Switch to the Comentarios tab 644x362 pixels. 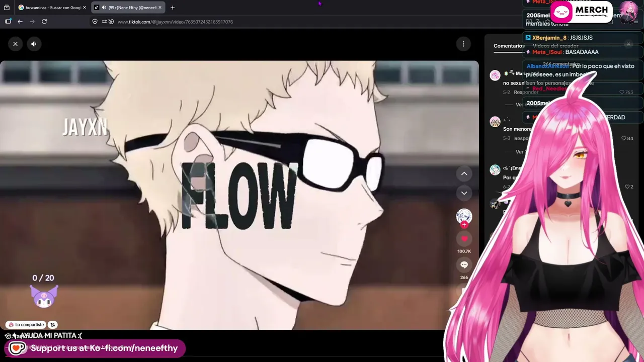click(x=509, y=46)
